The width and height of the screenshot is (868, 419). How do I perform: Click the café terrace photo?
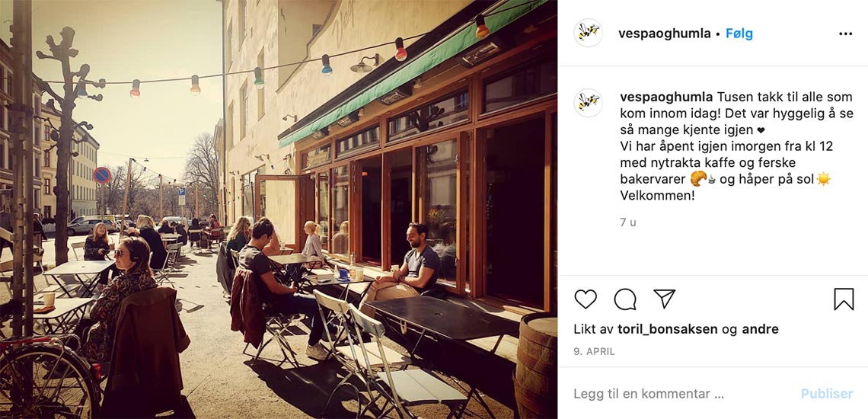(x=279, y=209)
